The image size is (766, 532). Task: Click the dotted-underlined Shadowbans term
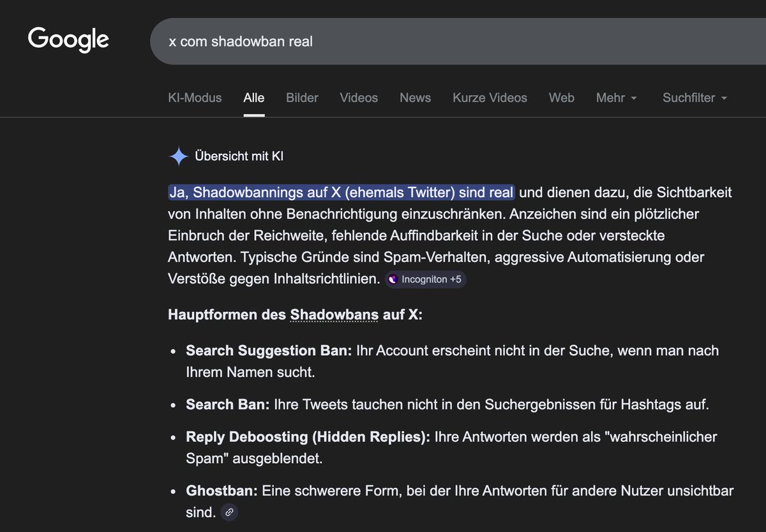(x=334, y=315)
